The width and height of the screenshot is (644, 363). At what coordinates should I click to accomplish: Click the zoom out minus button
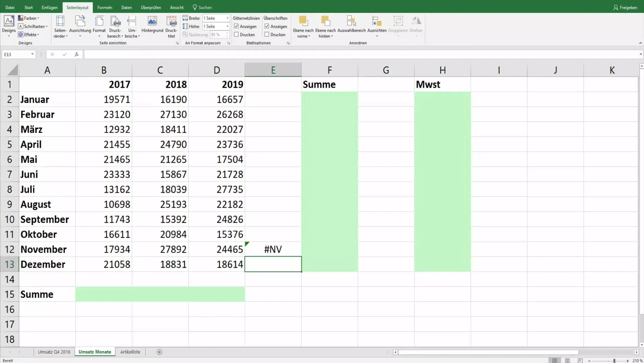point(589,361)
